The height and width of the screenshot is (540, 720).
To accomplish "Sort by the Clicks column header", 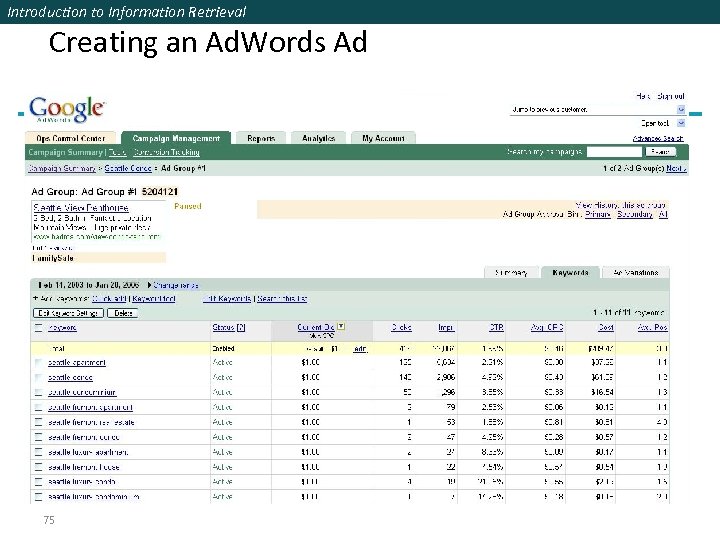I will (401, 327).
